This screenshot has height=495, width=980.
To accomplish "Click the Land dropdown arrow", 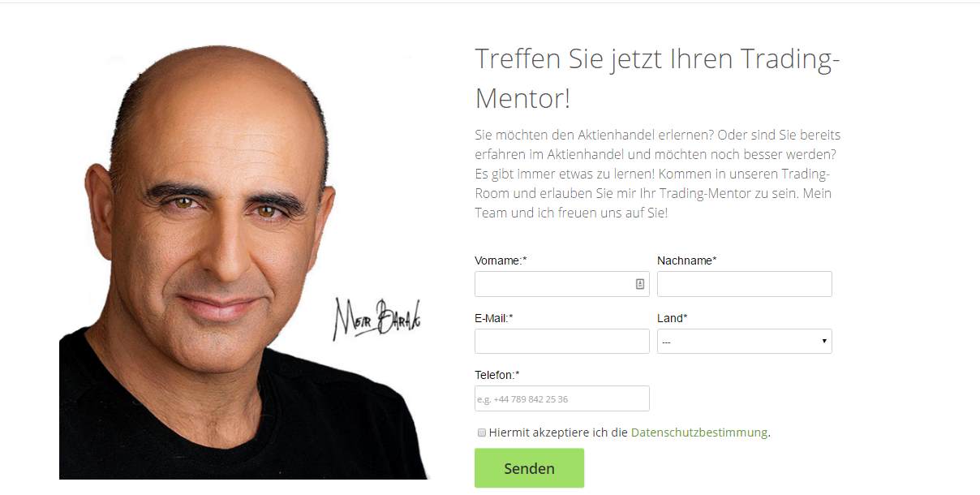I will coord(824,341).
